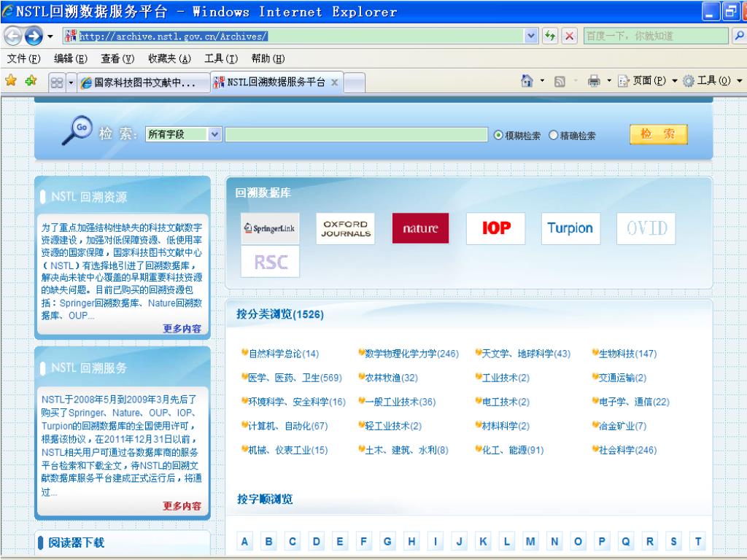Select the nature database logo

tap(420, 228)
